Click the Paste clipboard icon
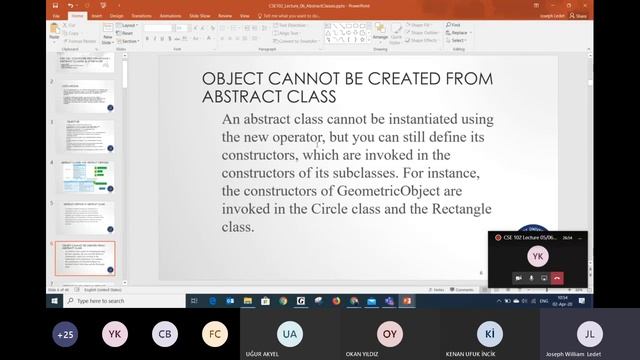Viewport: 640px width, 360px height. pos(54,29)
